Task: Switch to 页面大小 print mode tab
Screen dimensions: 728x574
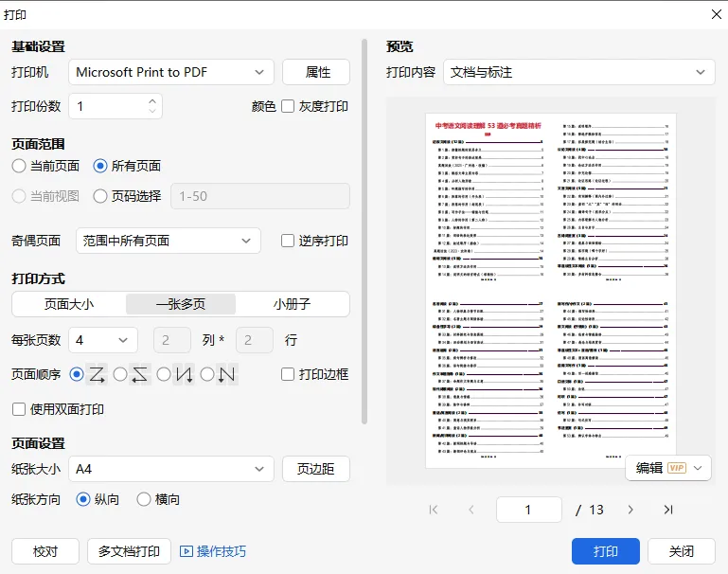Action: click(69, 304)
